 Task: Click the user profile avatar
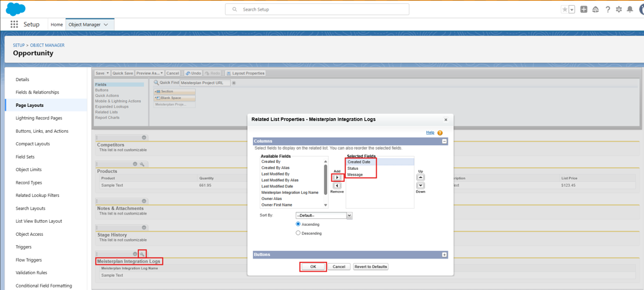click(x=641, y=9)
